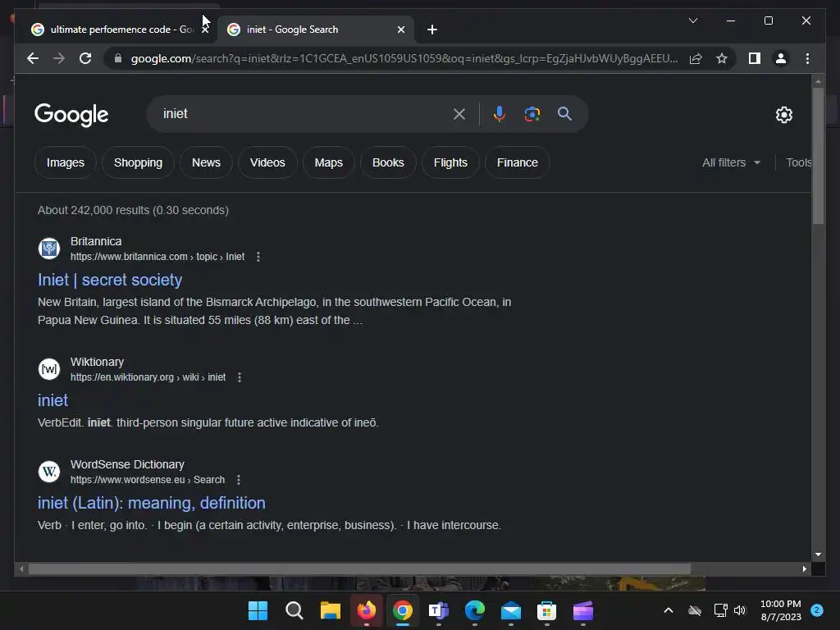Screen dimensions: 840x630
Task: Open search Tools options
Action: pyautogui.click(x=798, y=162)
